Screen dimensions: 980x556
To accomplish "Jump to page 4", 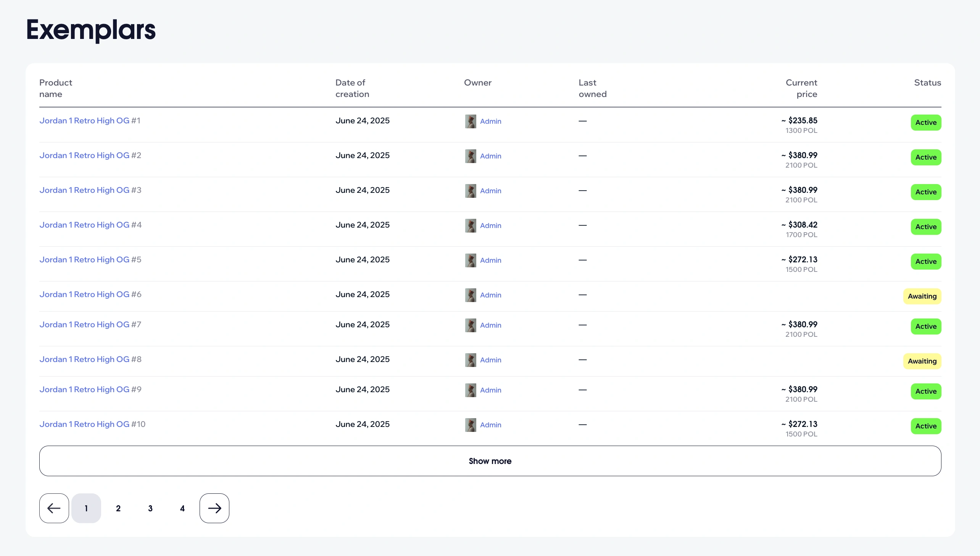I will tap(182, 508).
